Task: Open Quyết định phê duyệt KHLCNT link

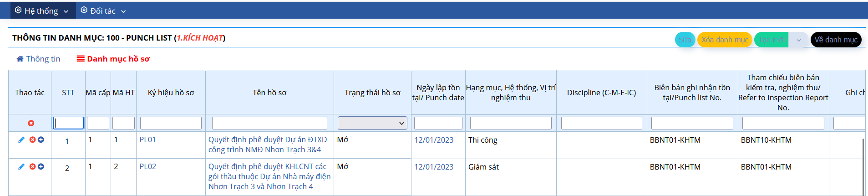Action: pos(269,176)
